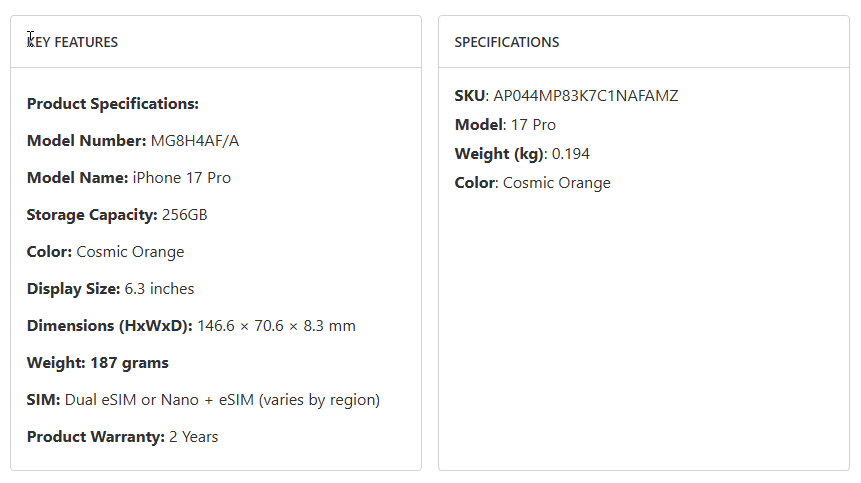The image size is (861, 483).
Task: Click Cosmic Orange in Specifications panel
Action: point(556,183)
